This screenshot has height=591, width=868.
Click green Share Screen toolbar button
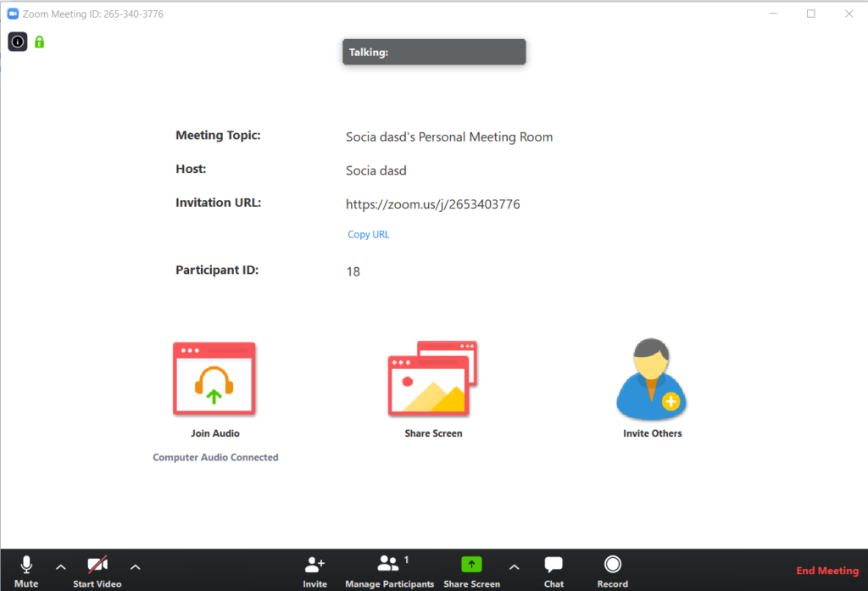pos(471,571)
